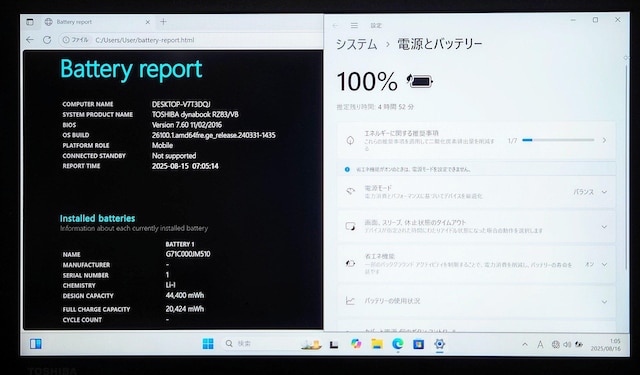This screenshot has height=375, width=640.
Task: Expand screen, sleep and hibernate timeouts
Action: pos(476,226)
